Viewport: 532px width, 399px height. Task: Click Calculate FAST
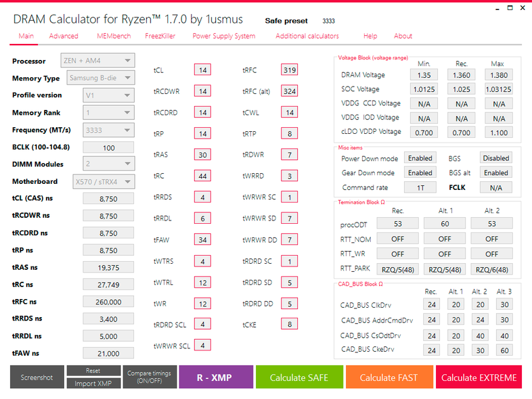tap(389, 377)
